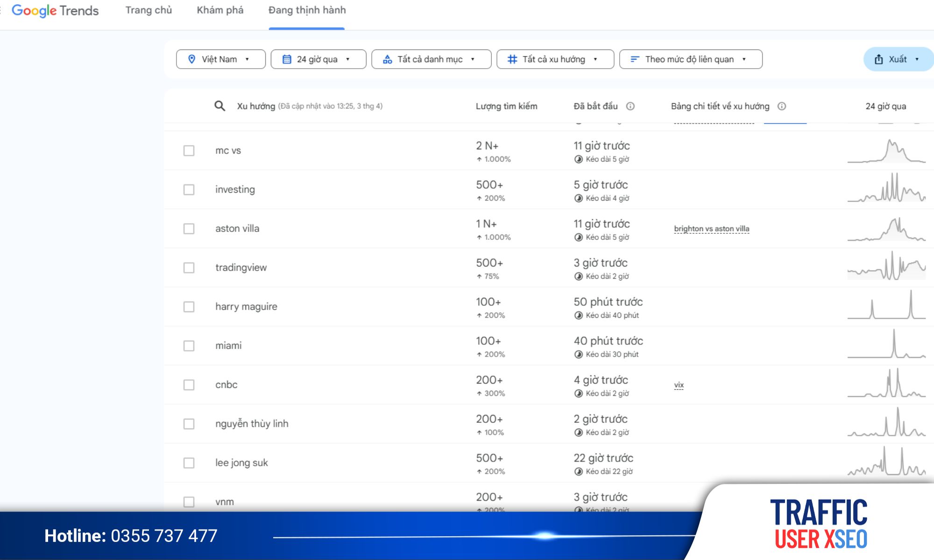Screen dimensions: 934x560
Task: Select the aston villa checkbox
Action: coord(189,229)
